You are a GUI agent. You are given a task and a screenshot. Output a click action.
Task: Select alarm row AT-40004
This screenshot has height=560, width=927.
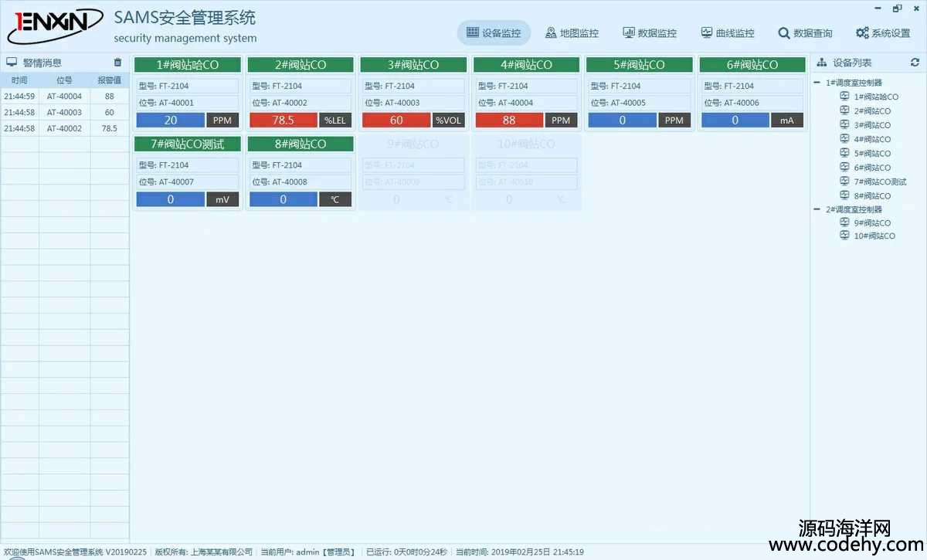tap(64, 97)
